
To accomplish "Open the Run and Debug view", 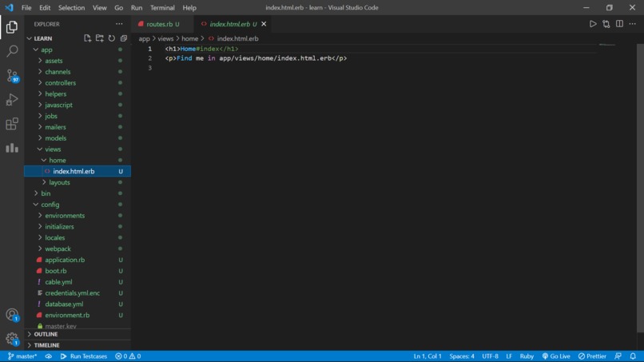I will click(x=12, y=100).
